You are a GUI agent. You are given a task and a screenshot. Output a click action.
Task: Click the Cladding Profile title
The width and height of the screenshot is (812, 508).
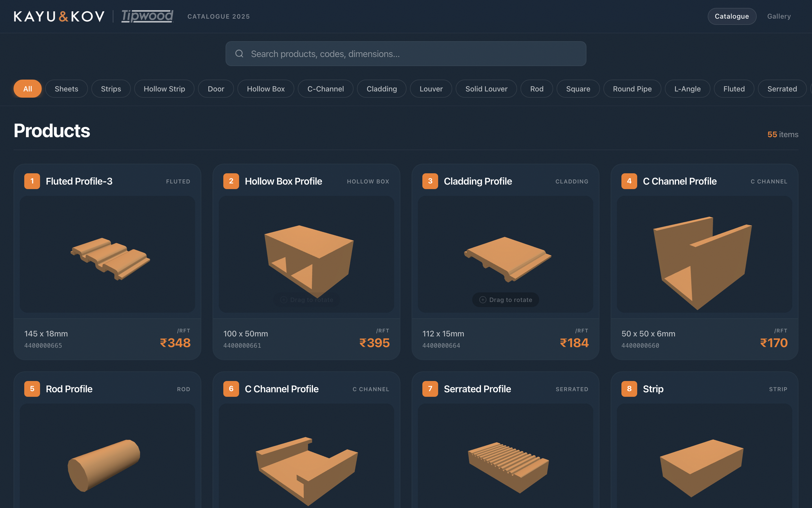point(478,181)
